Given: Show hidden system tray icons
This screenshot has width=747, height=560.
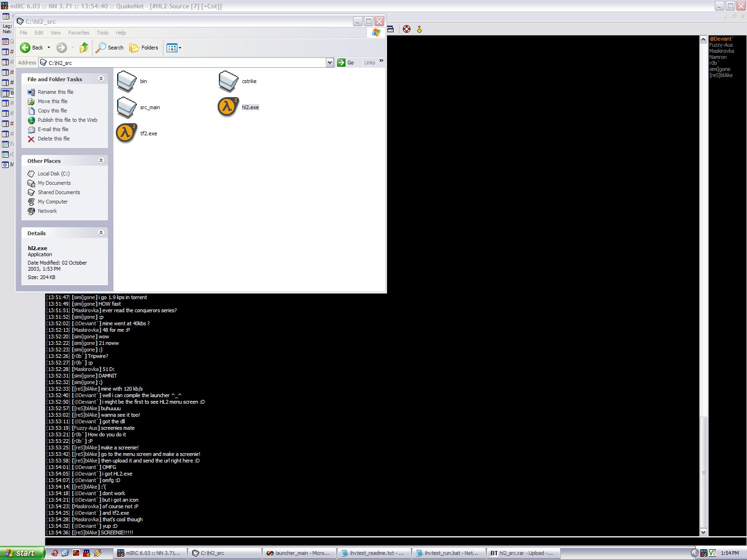Looking at the screenshot, I should pos(694,553).
